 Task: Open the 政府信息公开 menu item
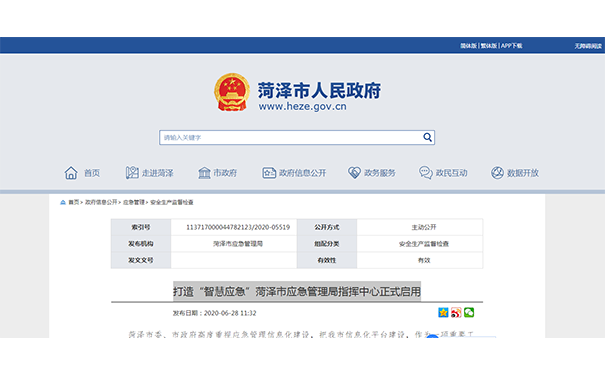[x=302, y=173]
